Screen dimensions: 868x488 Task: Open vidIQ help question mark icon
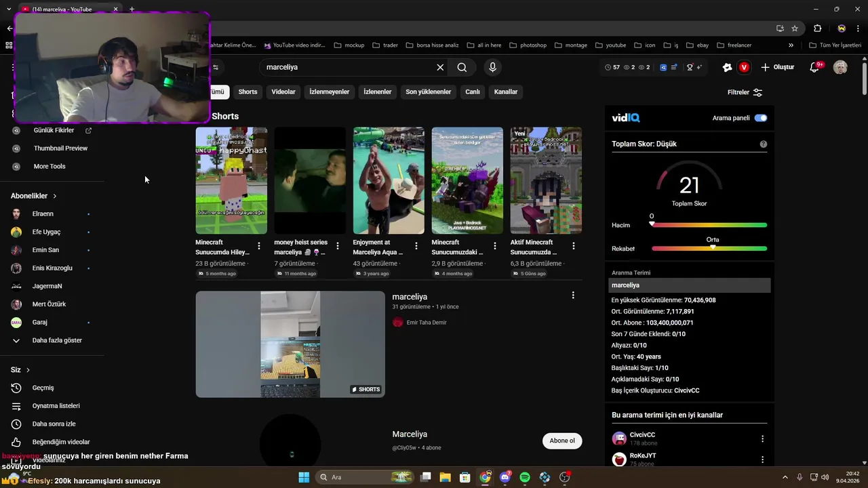pyautogui.click(x=764, y=144)
